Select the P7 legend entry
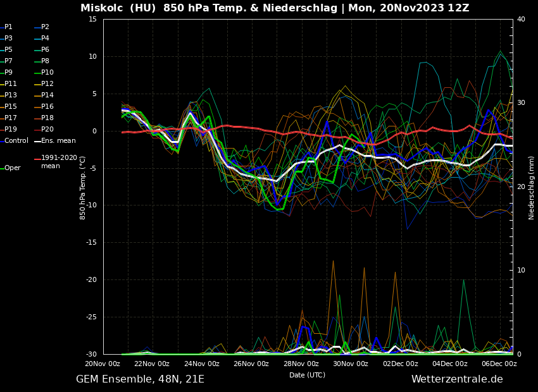Image resolution: width=538 pixels, height=392 pixels. [8, 61]
